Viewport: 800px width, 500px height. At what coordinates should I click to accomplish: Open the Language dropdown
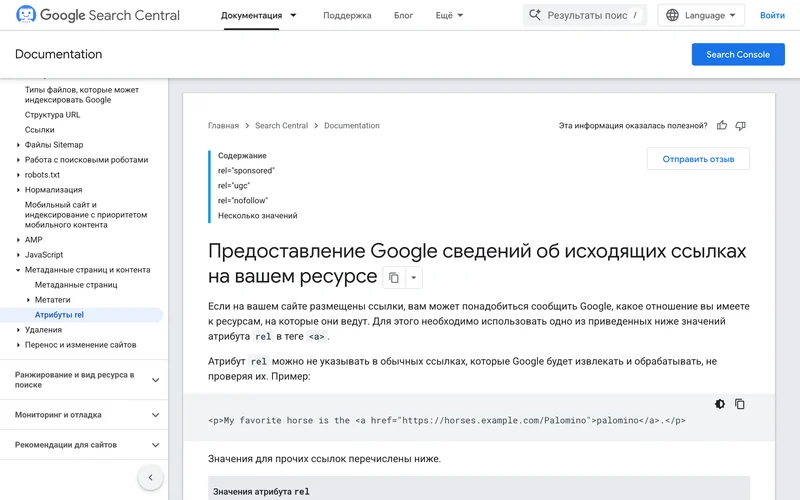click(x=701, y=15)
